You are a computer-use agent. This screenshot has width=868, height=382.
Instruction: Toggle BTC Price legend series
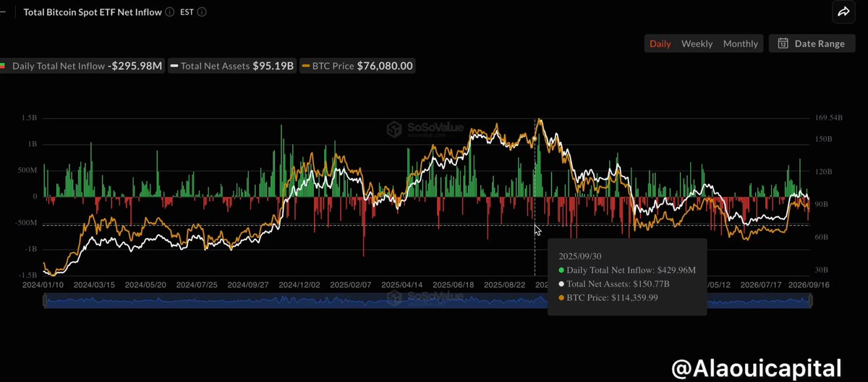tap(358, 66)
